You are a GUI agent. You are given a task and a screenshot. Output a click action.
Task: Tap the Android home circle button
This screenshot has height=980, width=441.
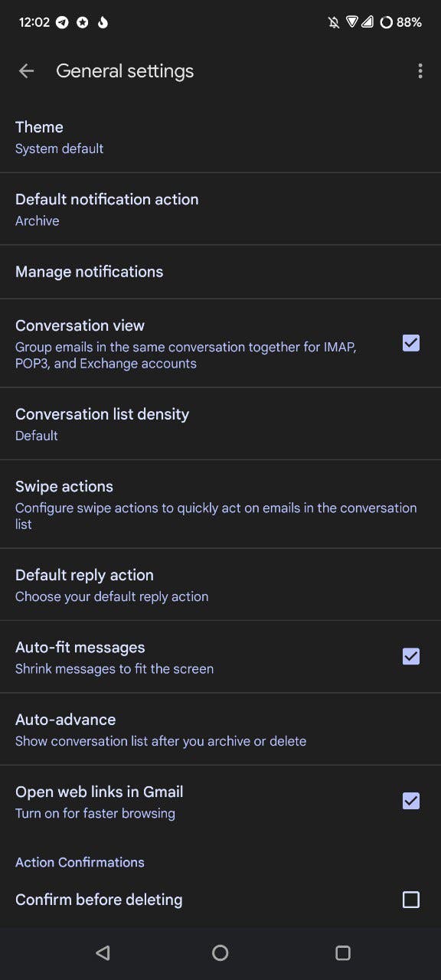pyautogui.click(x=220, y=952)
